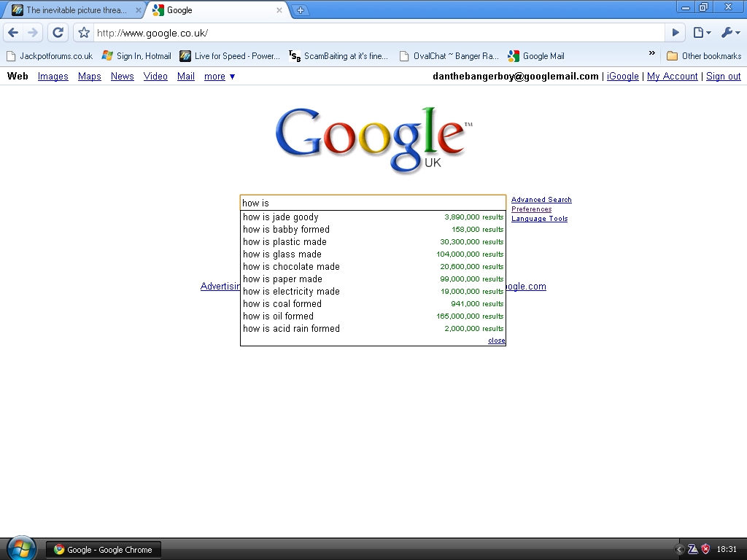Open the Advanced Search link

click(x=541, y=200)
